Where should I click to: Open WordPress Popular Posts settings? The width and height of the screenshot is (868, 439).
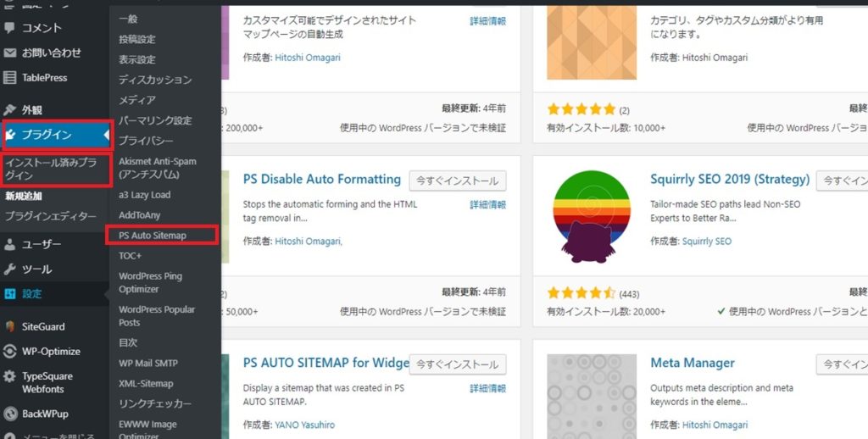157,315
